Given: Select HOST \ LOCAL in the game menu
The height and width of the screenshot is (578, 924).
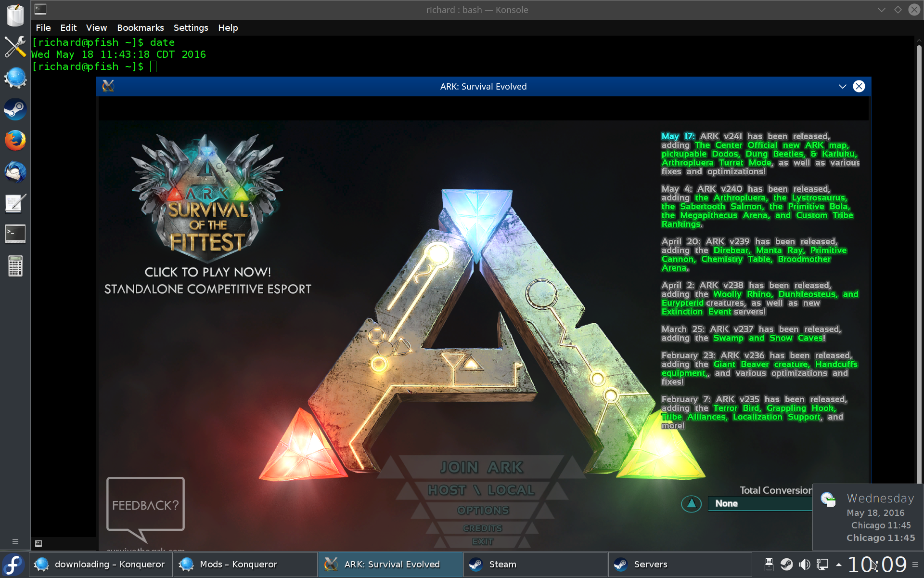Looking at the screenshot, I should [x=481, y=490].
